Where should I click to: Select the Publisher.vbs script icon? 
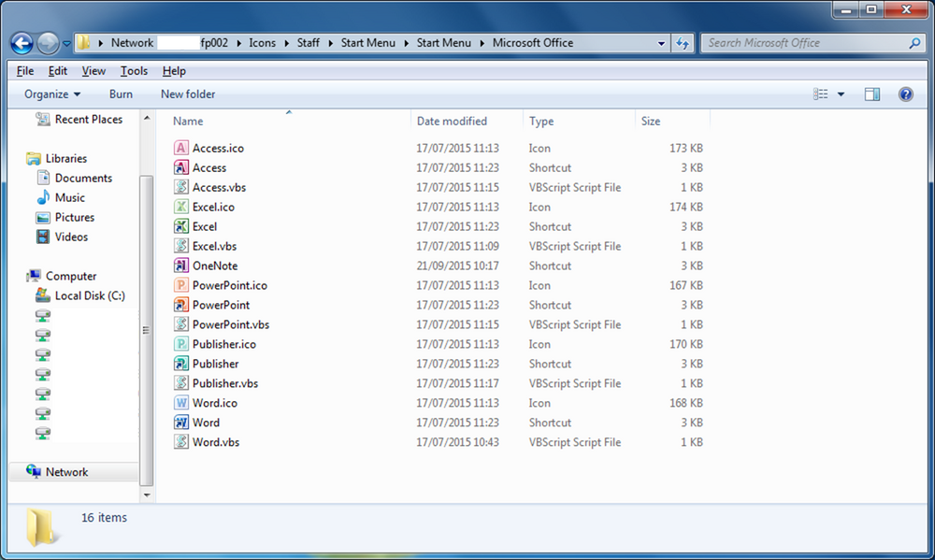[181, 383]
